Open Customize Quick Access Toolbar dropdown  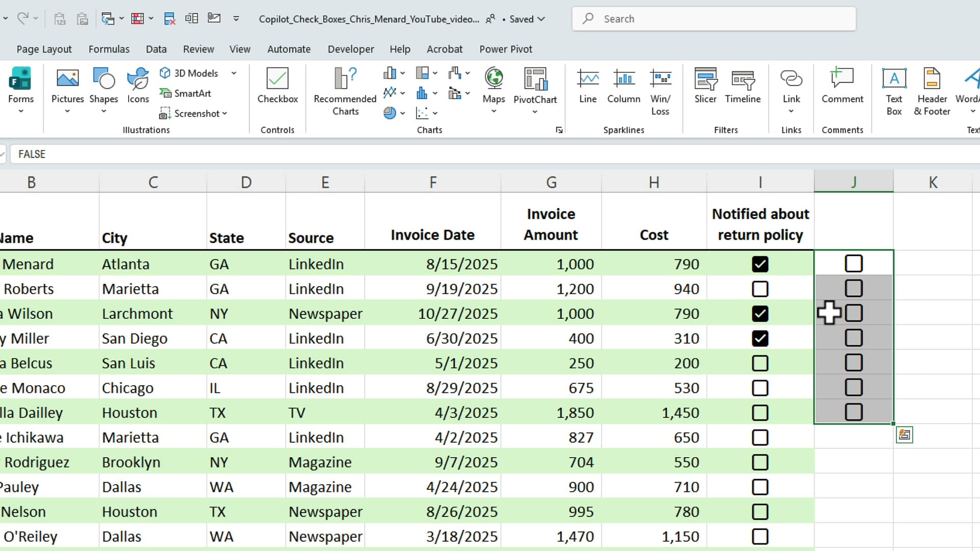coord(236,19)
